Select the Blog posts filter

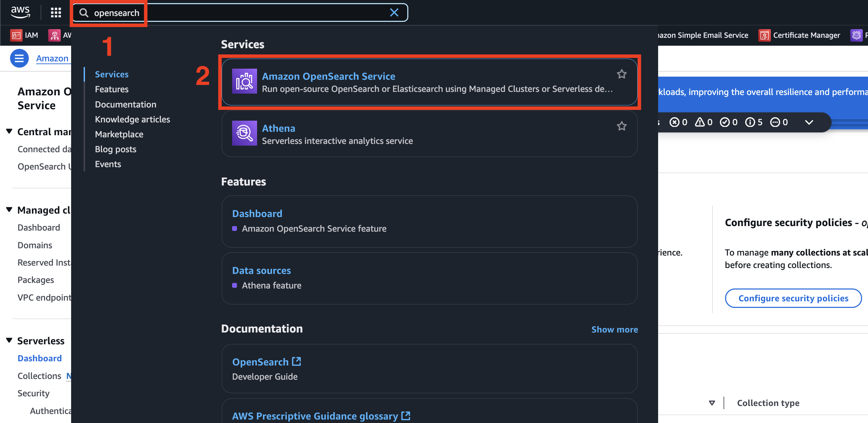(x=116, y=149)
